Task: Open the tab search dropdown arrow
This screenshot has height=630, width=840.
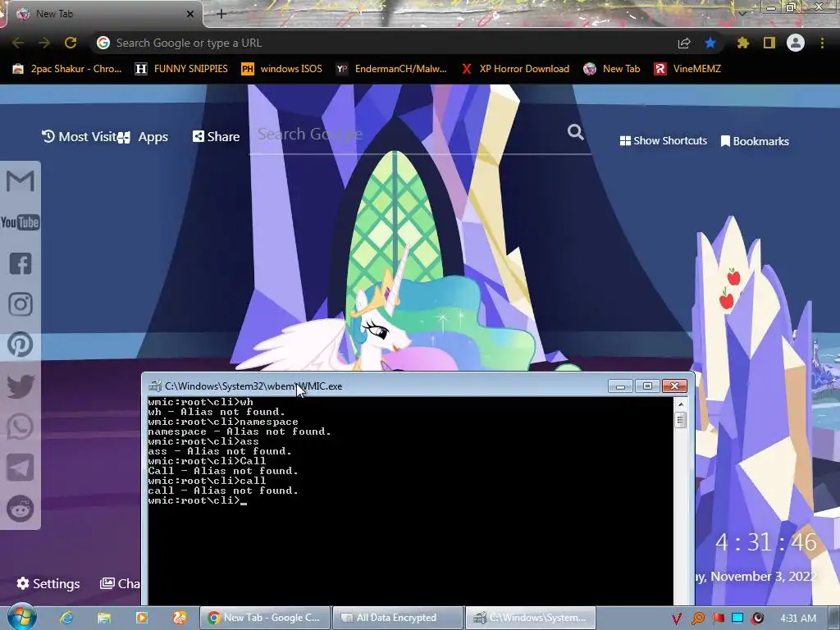Action: click(742, 13)
